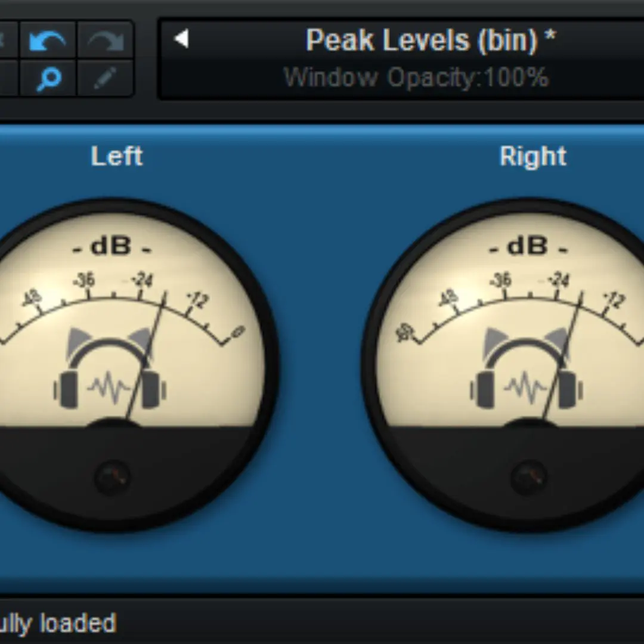Click the cat headphones logo on the Left meter
The height and width of the screenshot is (644, 644).
tap(110, 368)
